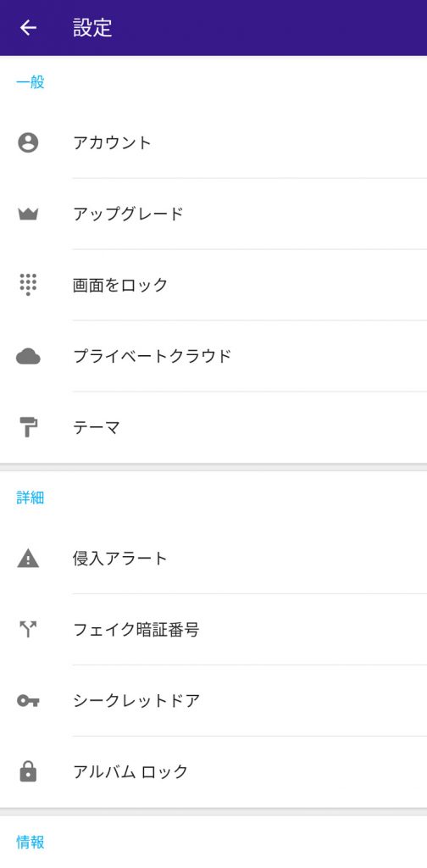Select フェイク暗証番号 entry
This screenshot has width=427, height=868.
[213, 630]
